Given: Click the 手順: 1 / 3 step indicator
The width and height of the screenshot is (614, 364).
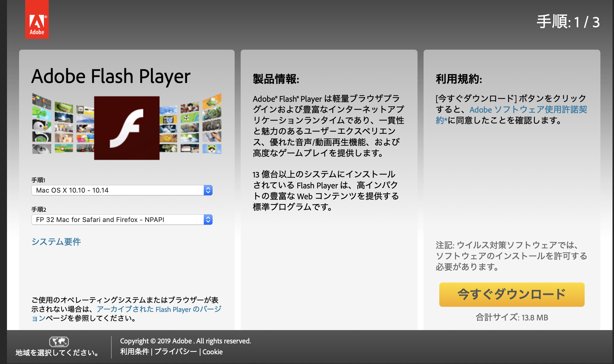Looking at the screenshot, I should [568, 22].
